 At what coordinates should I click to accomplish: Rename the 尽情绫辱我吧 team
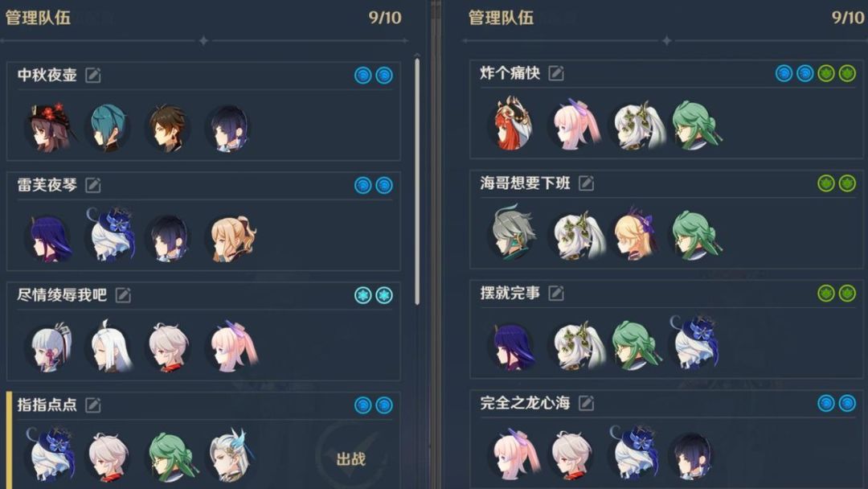tap(123, 295)
